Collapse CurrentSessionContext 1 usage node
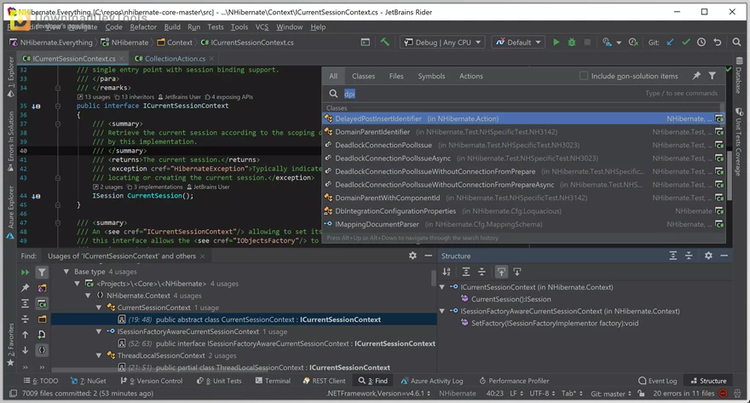The width and height of the screenshot is (750, 403). point(99,307)
